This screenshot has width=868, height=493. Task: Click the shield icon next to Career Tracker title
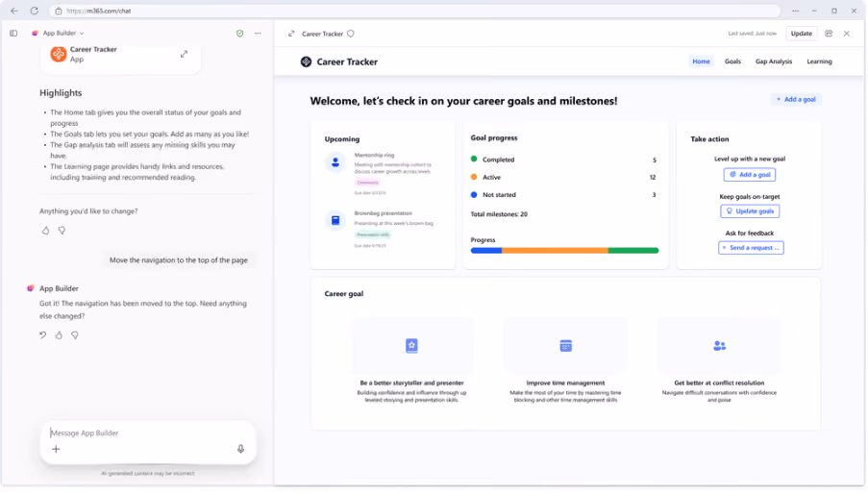pos(351,34)
